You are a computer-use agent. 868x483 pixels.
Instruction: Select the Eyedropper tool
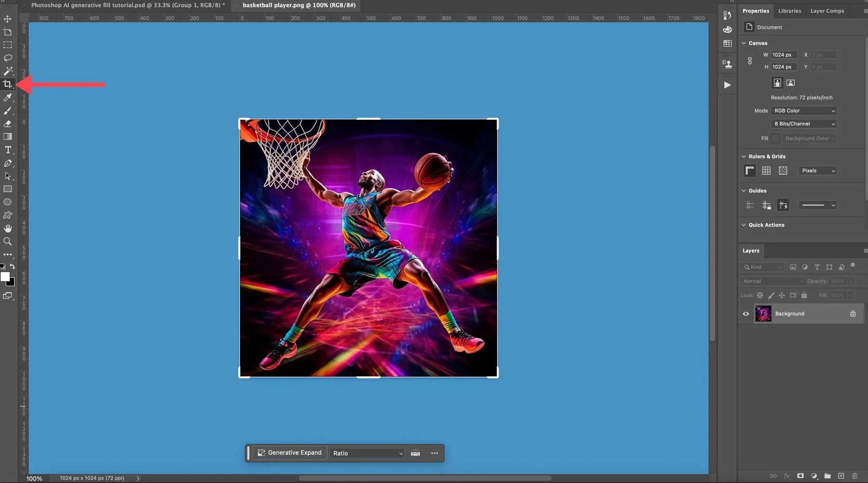pyautogui.click(x=8, y=98)
